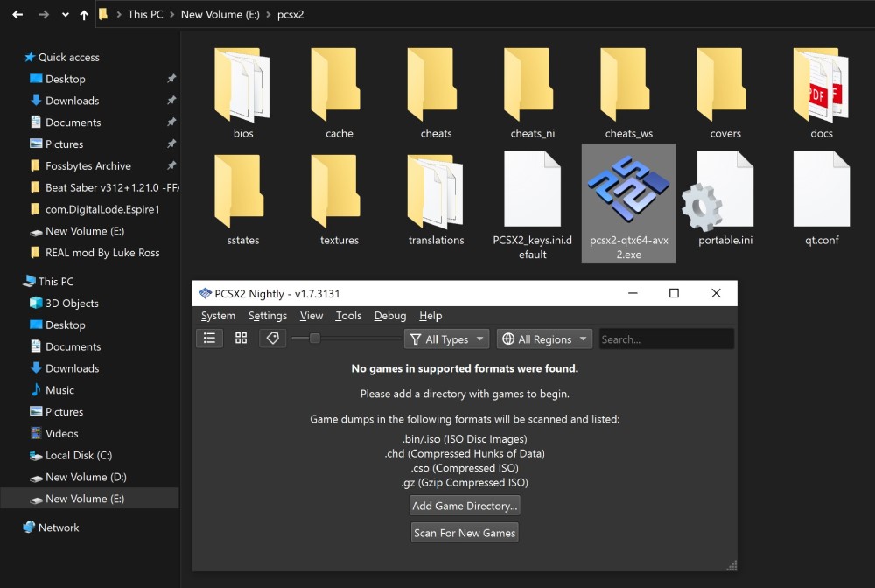
Task: Click the Add Game Directory button
Action: [464, 506]
